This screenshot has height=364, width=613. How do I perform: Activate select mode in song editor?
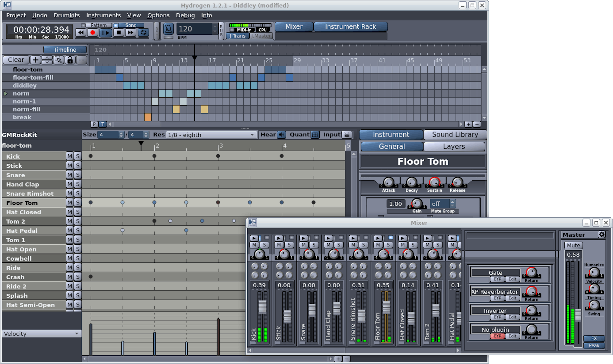tap(58, 60)
